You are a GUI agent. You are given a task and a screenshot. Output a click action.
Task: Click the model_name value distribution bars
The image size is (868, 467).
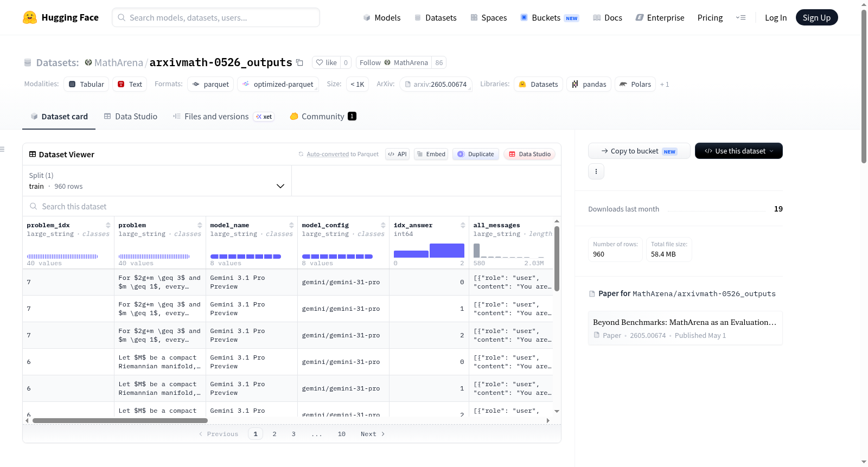click(246, 257)
